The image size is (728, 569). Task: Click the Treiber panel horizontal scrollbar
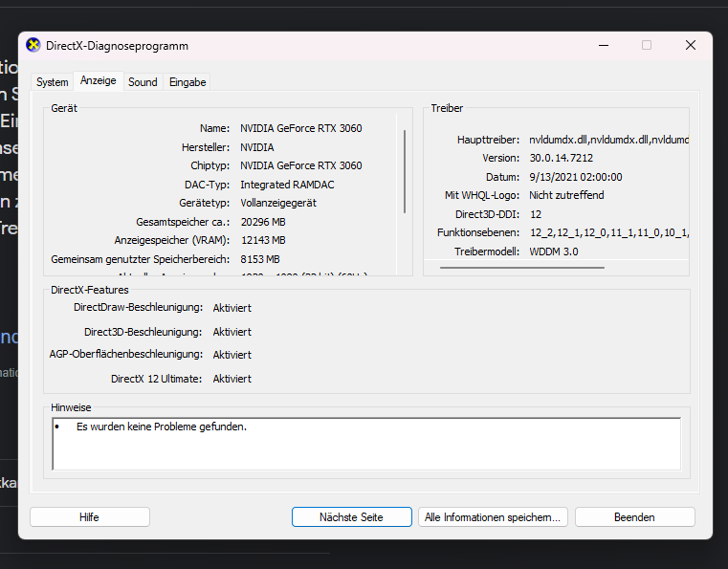tap(522, 268)
